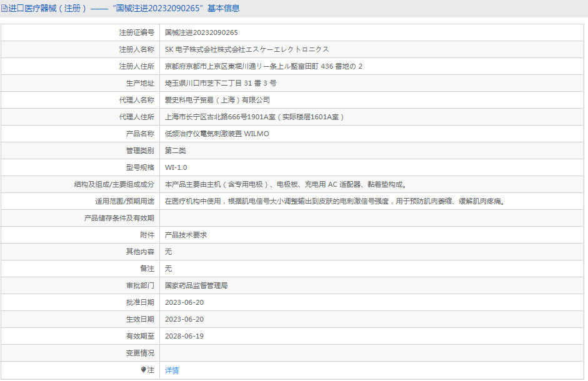Click the 适用范围/预期用途 label
This screenshot has height=381, width=588.
coord(124,201)
